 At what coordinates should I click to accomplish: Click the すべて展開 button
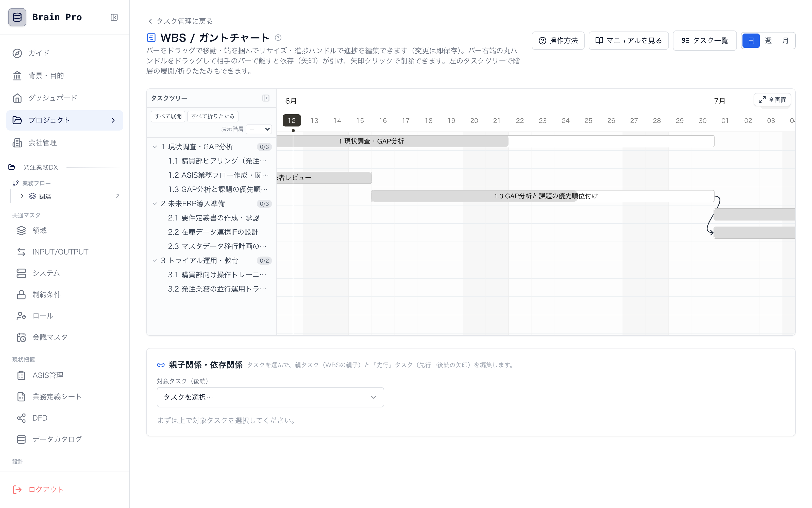click(168, 116)
